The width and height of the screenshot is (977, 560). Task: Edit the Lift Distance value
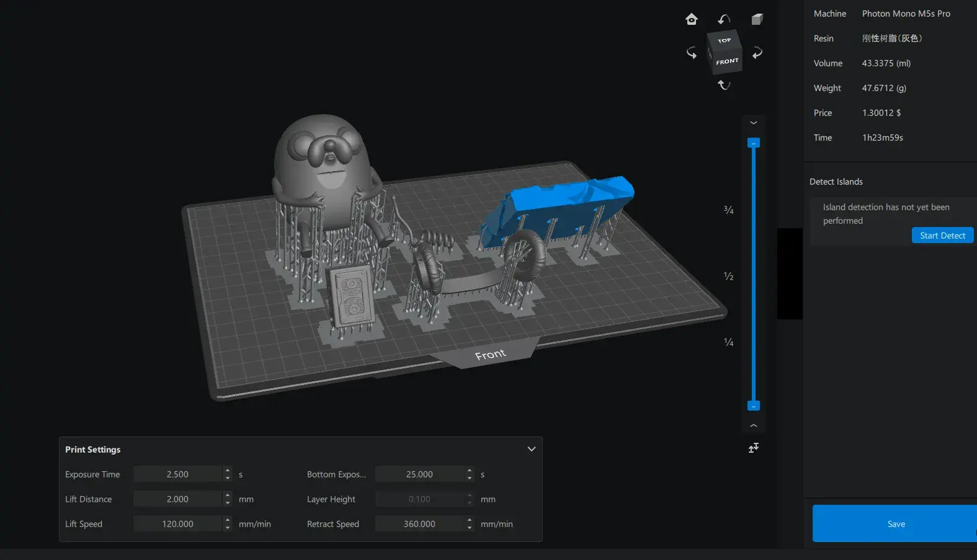177,499
